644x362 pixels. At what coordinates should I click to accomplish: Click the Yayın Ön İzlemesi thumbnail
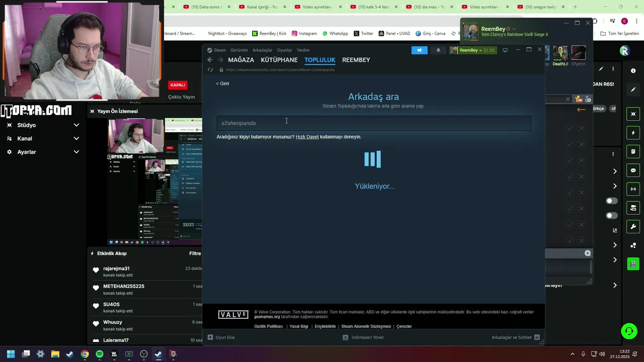pyautogui.click(x=155, y=182)
